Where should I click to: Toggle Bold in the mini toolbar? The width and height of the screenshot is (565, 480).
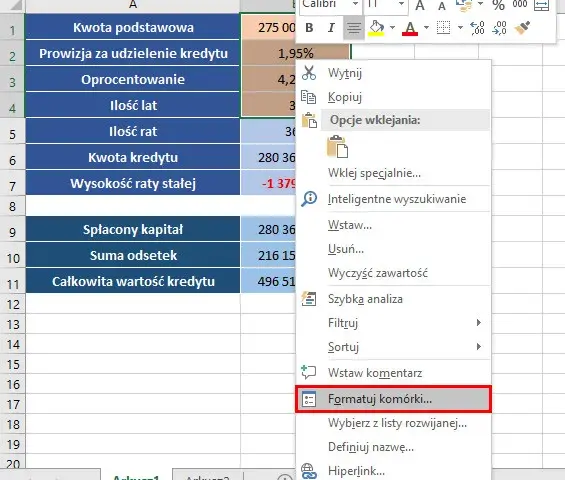point(309,28)
